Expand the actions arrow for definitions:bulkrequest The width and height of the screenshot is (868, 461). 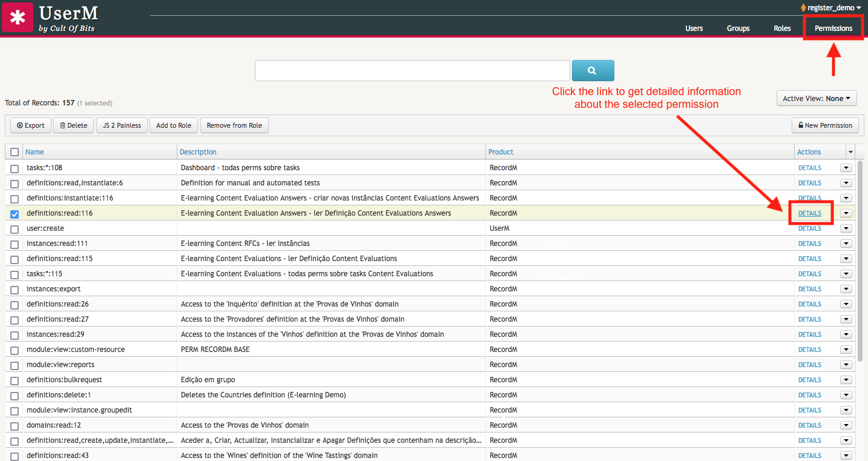pos(846,380)
